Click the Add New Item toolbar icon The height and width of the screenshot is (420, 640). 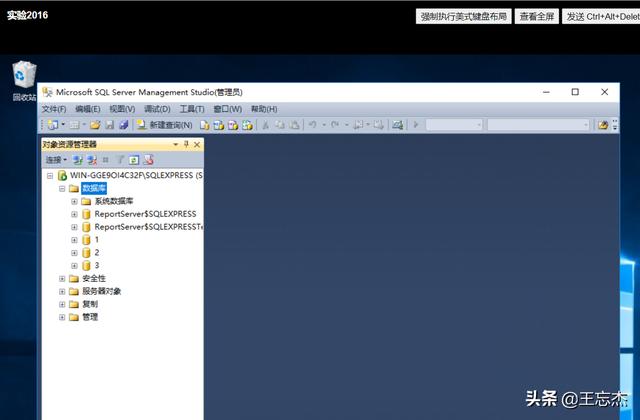click(74, 125)
